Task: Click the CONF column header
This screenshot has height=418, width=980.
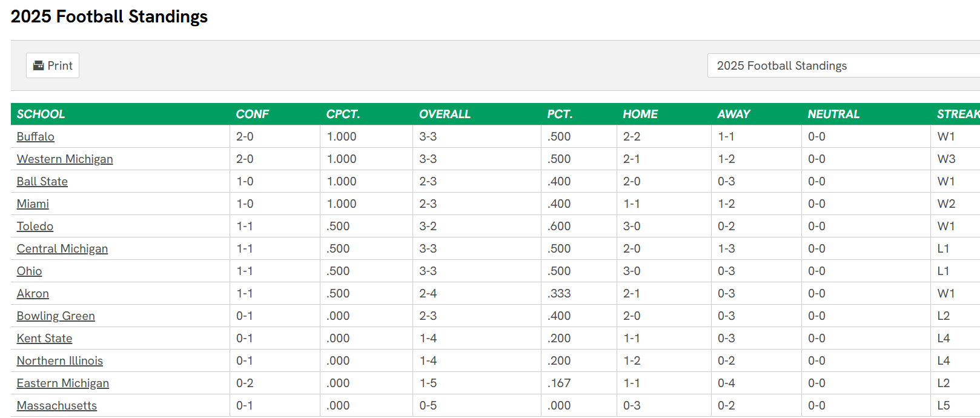Action: tap(252, 114)
